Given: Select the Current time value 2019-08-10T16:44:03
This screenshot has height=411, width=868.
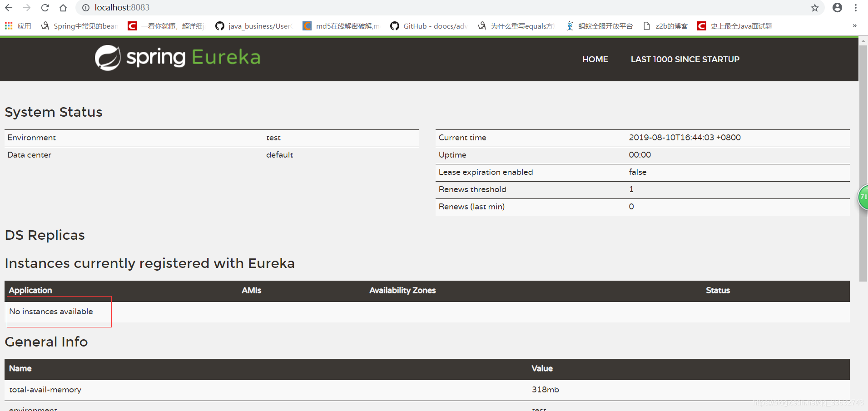Looking at the screenshot, I should pyautogui.click(x=684, y=138).
